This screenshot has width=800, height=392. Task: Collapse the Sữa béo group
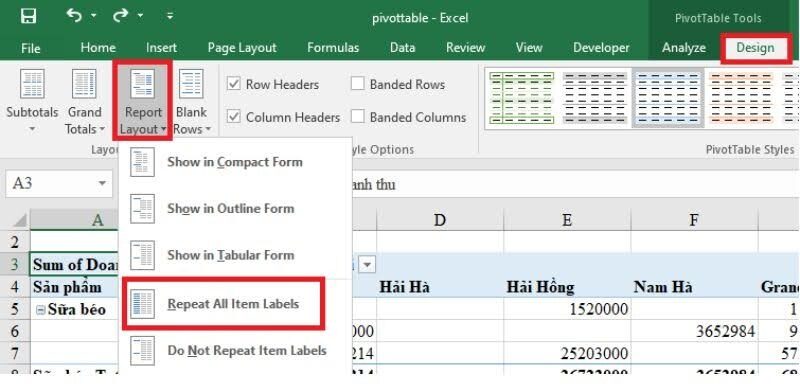41,310
